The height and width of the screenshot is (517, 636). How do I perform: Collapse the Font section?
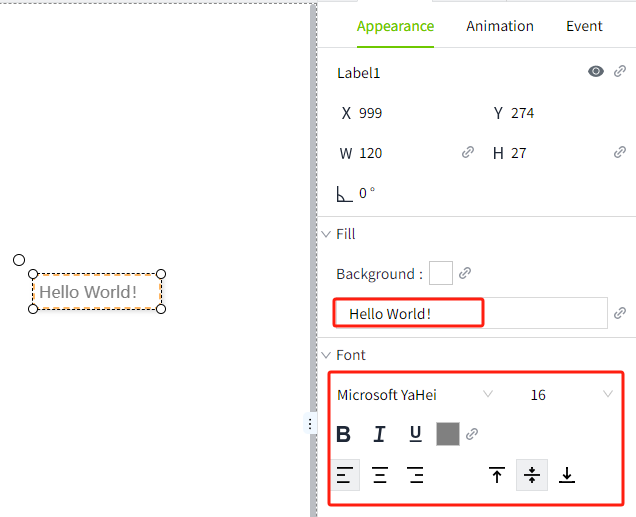click(x=326, y=355)
